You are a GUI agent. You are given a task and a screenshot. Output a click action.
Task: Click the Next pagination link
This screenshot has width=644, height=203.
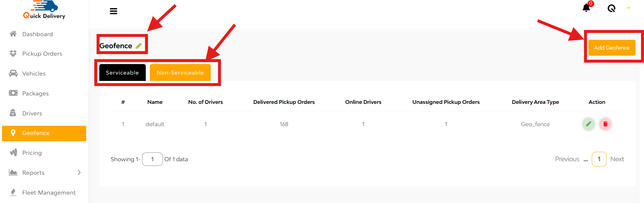[617, 159]
